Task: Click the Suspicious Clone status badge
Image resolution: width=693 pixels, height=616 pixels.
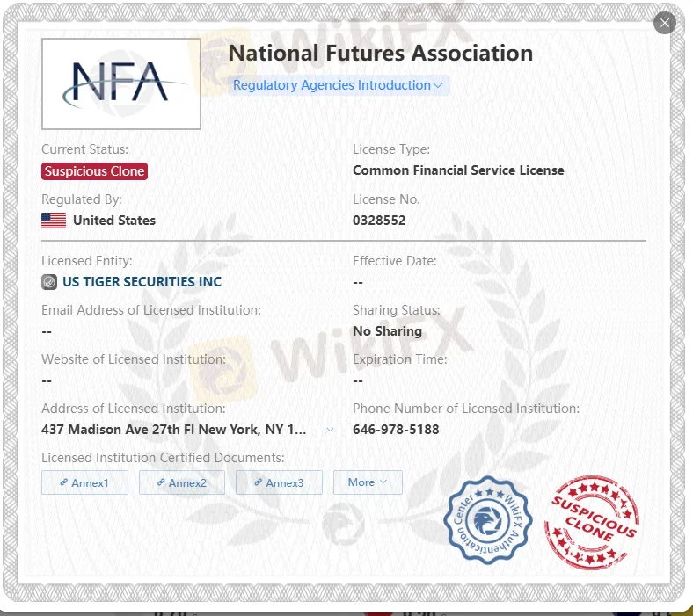Action: point(95,171)
